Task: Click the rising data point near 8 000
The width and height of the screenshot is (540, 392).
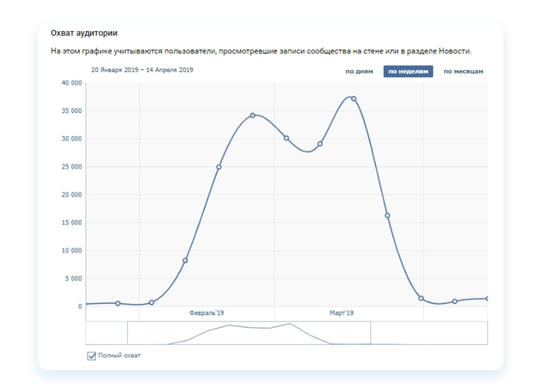Action: click(x=185, y=261)
